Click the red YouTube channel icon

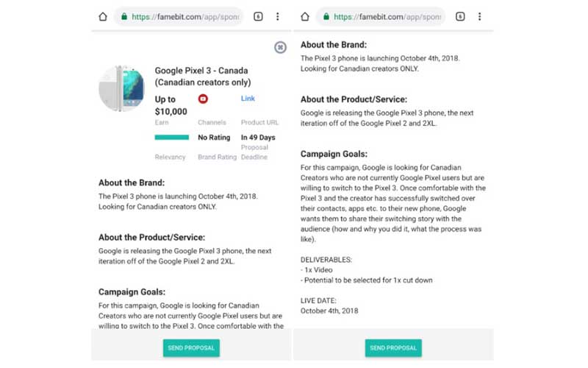click(203, 99)
